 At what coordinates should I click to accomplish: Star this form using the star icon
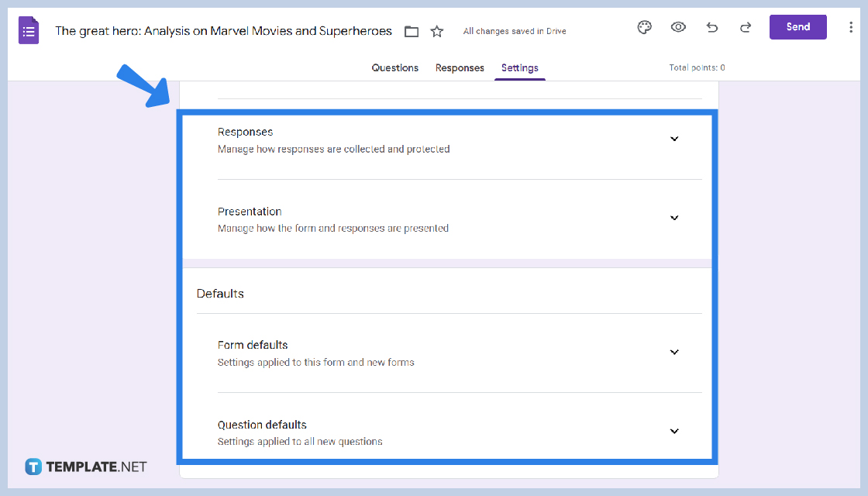[437, 31]
